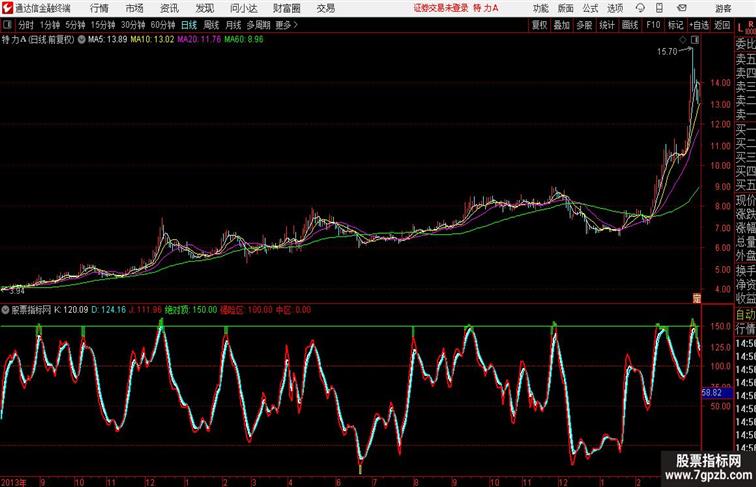Click the 通达信 red logo icon
Screen dimensions: 756x487
point(7,8)
